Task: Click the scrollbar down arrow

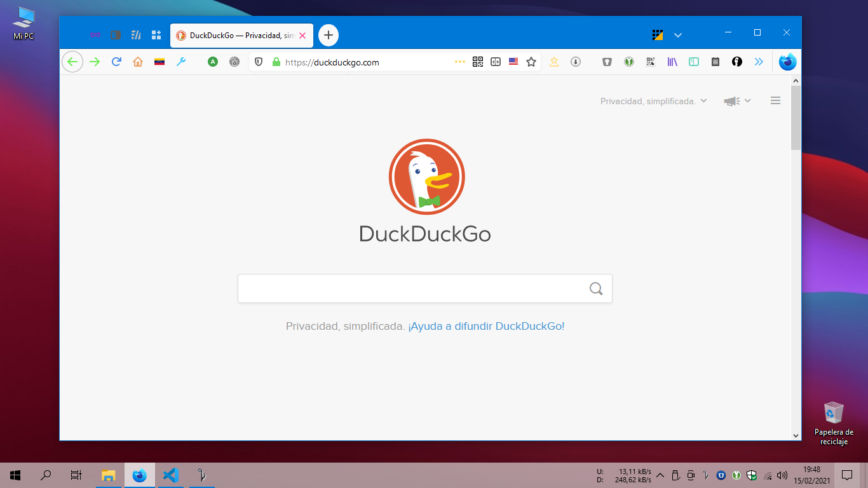Action: point(796,435)
